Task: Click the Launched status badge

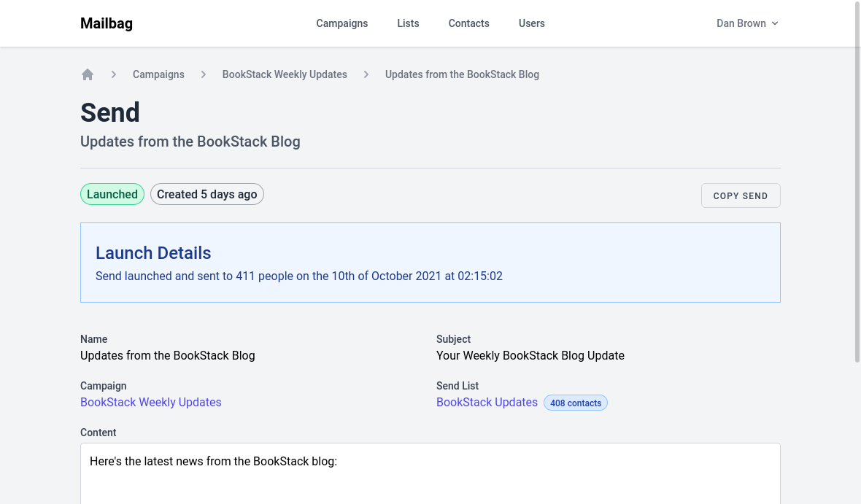Action: point(112,194)
